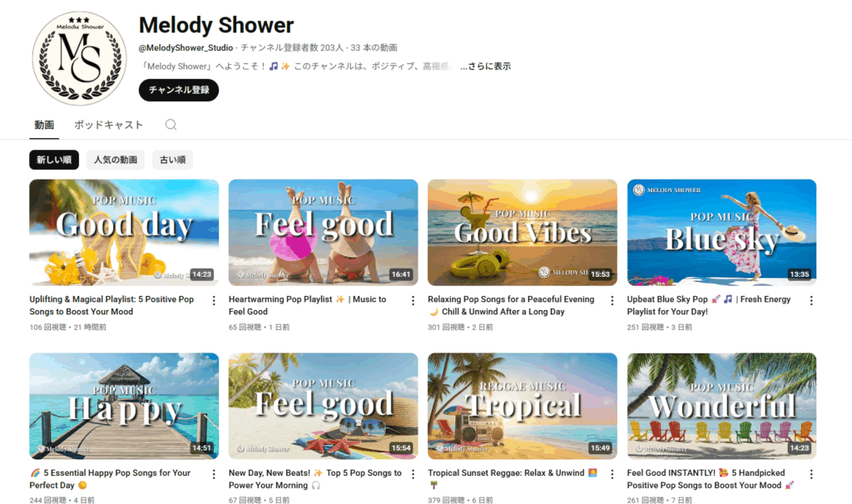Screen dimensions: 852x504
Task: Open the Good Vibes video thumbnail
Action: click(x=523, y=232)
